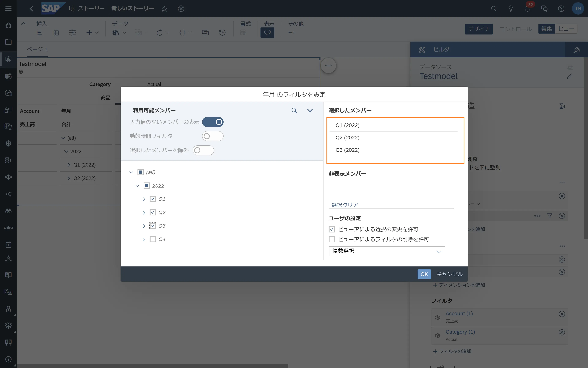This screenshot has height=368, width=588.
Task: Insert a chart from the toolbar
Action: (x=39, y=32)
